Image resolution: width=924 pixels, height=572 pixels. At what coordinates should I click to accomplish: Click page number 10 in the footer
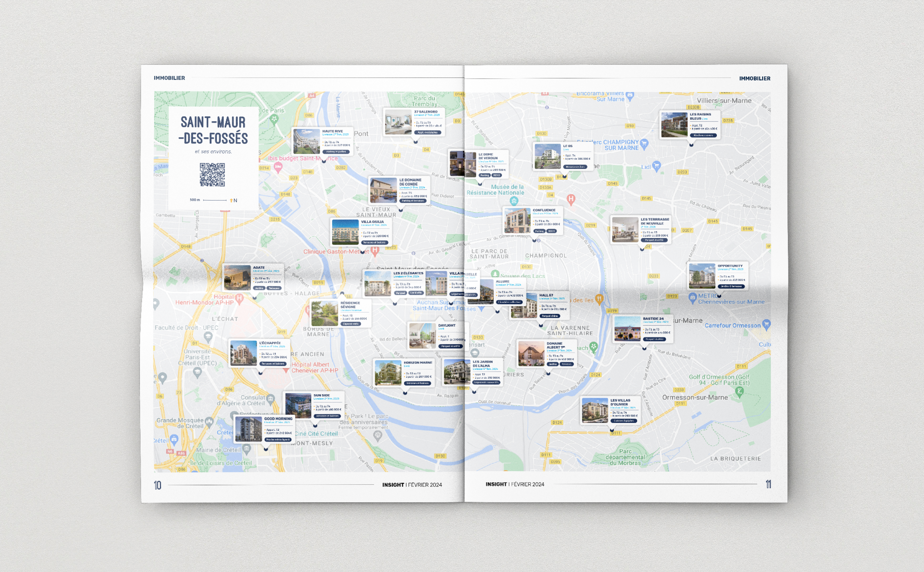[x=158, y=485]
